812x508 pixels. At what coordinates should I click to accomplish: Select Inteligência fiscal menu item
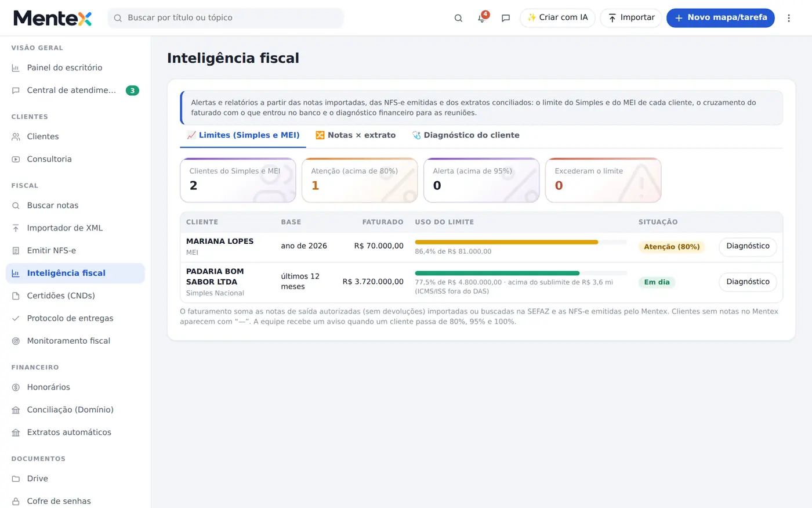point(75,273)
